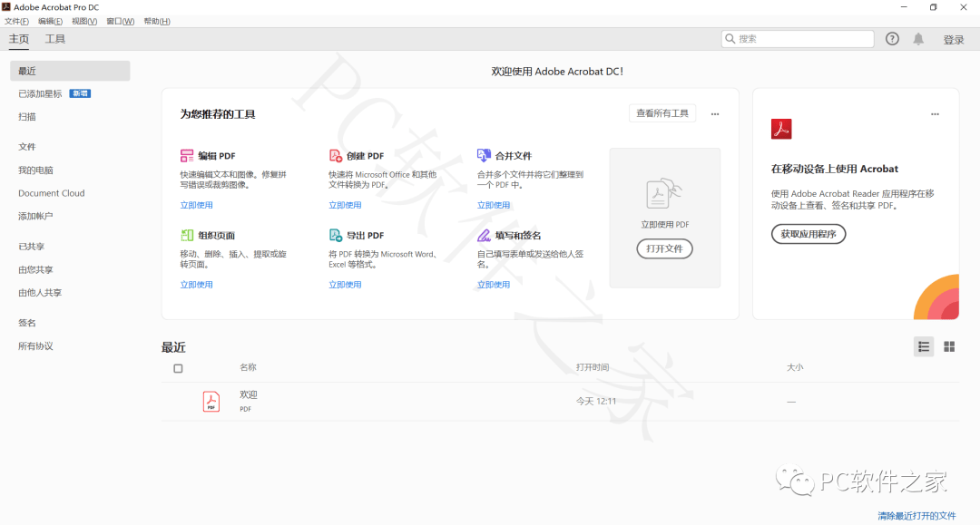Sort recent files by 名称 column
The width and height of the screenshot is (980, 525).
[x=248, y=367]
